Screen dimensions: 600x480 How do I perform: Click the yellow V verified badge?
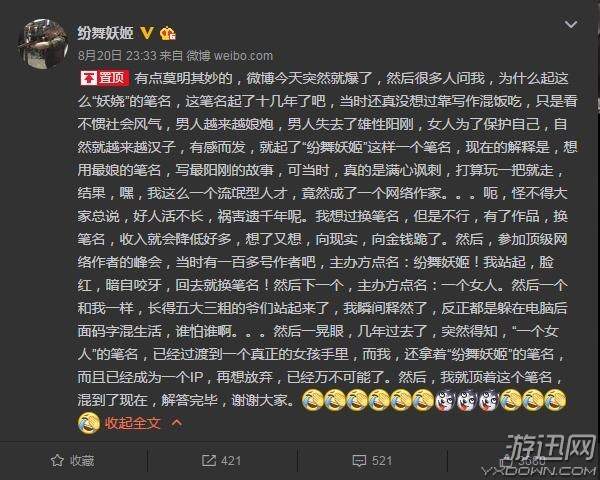tap(147, 33)
